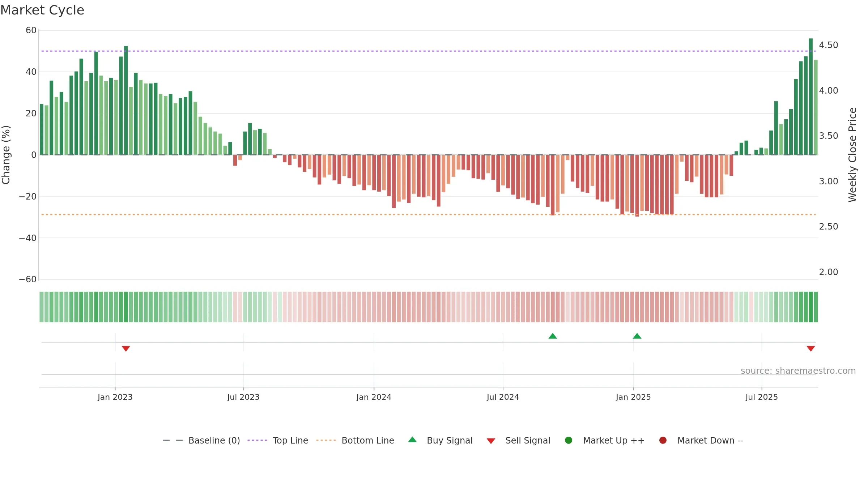Click the Jan 2024 axis label
868x488 pixels.
(374, 397)
